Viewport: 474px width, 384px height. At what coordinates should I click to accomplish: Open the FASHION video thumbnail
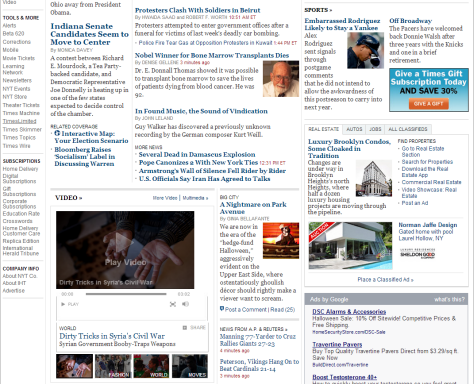tap(113, 366)
